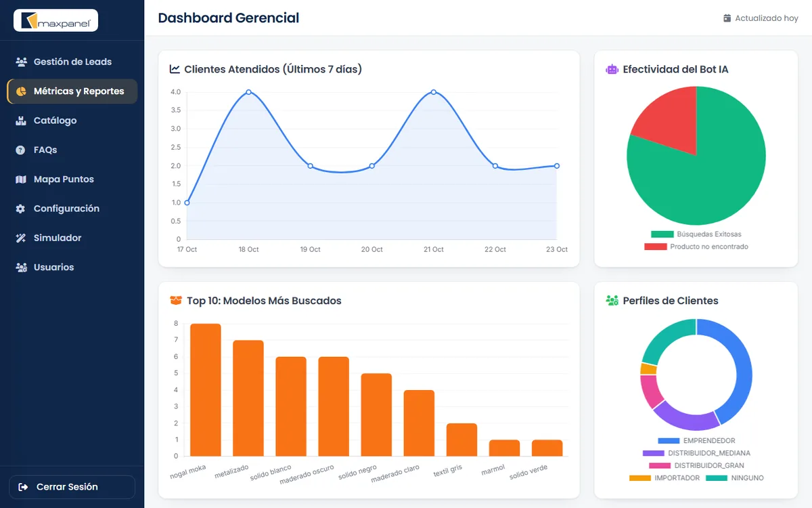Click the solido negro bar
812x508 pixels.
click(376, 415)
